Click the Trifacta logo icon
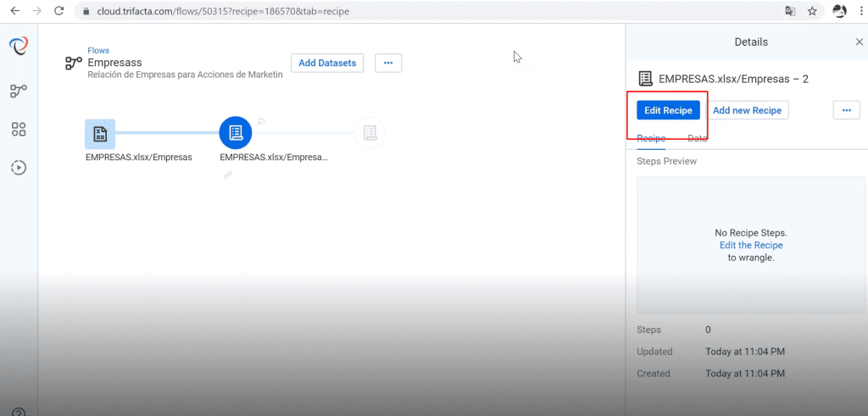This screenshot has width=868, height=416. 19,47
